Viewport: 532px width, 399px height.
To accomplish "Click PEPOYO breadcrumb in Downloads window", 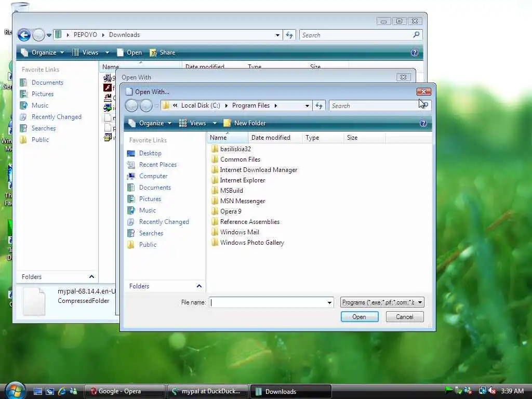I will [85, 35].
